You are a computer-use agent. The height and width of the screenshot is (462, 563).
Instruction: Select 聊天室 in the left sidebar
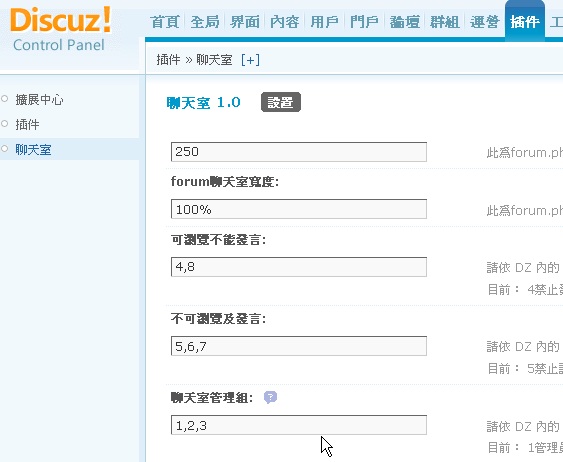pos(33,149)
